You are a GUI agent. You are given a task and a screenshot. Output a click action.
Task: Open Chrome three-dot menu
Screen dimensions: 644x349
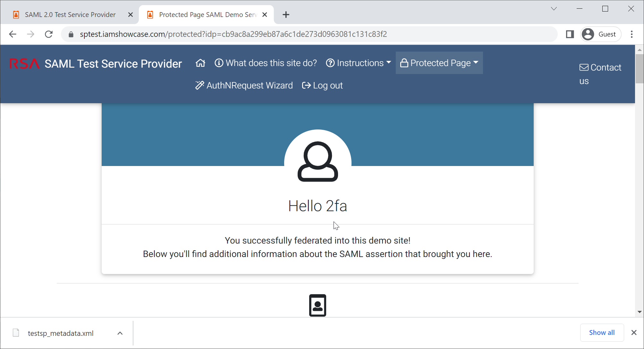631,34
